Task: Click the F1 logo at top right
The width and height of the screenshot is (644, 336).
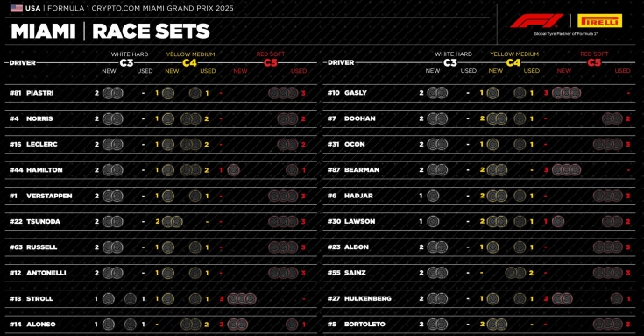Action: point(536,20)
